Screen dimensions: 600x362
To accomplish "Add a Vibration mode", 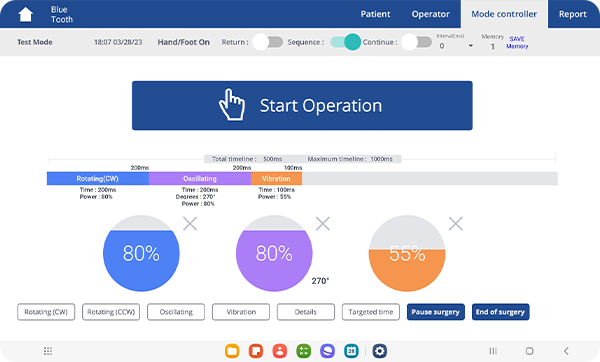I will 241,312.
